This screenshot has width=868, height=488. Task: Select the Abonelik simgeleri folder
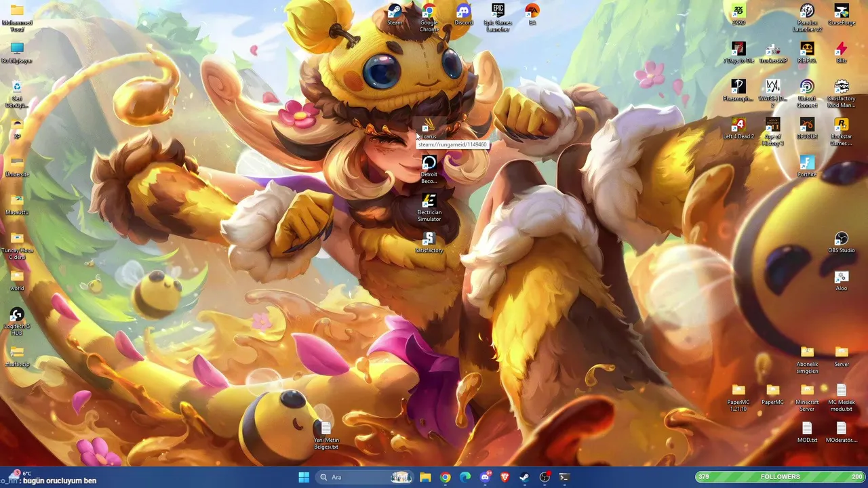(807, 359)
